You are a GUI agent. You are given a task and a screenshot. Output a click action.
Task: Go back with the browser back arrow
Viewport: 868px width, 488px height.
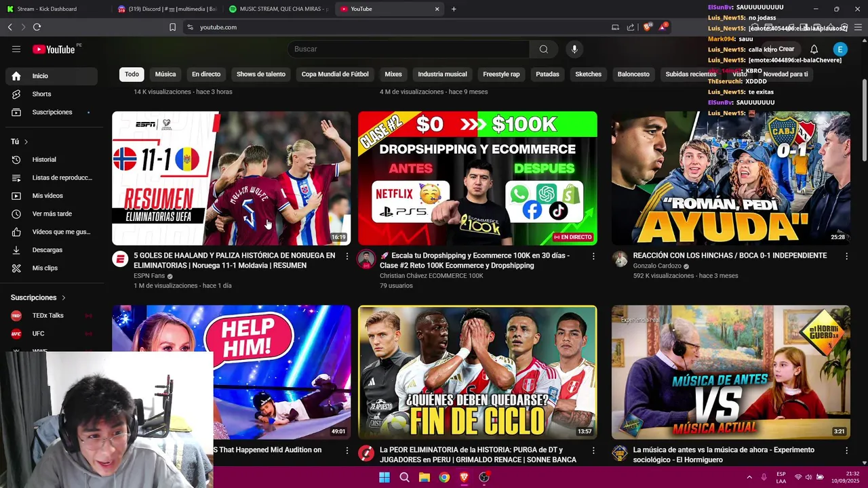tap(9, 27)
